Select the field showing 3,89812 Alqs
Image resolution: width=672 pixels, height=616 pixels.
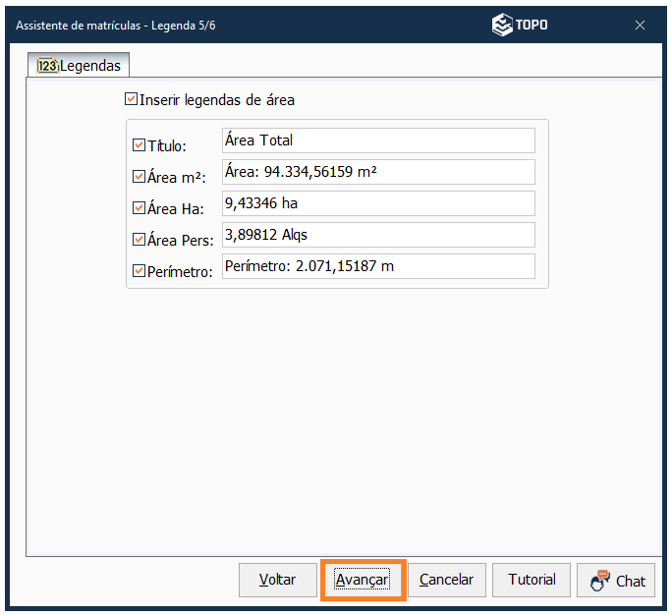click(377, 235)
